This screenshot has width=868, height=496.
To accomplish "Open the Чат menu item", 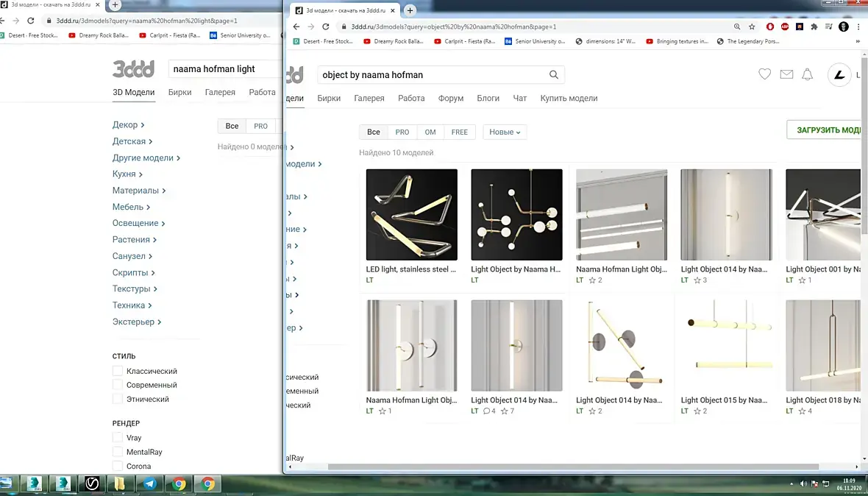I will coord(520,98).
